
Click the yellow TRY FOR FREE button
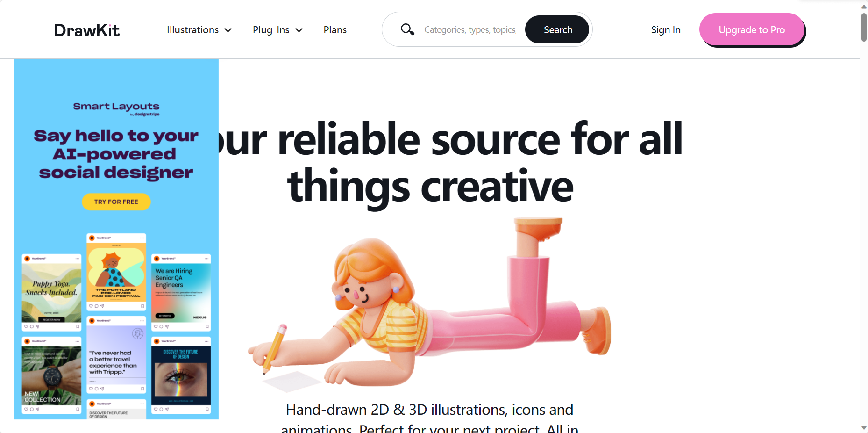(x=116, y=202)
